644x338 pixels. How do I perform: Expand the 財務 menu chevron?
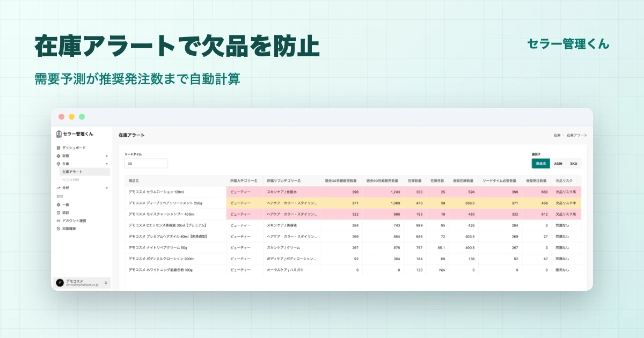[106, 156]
